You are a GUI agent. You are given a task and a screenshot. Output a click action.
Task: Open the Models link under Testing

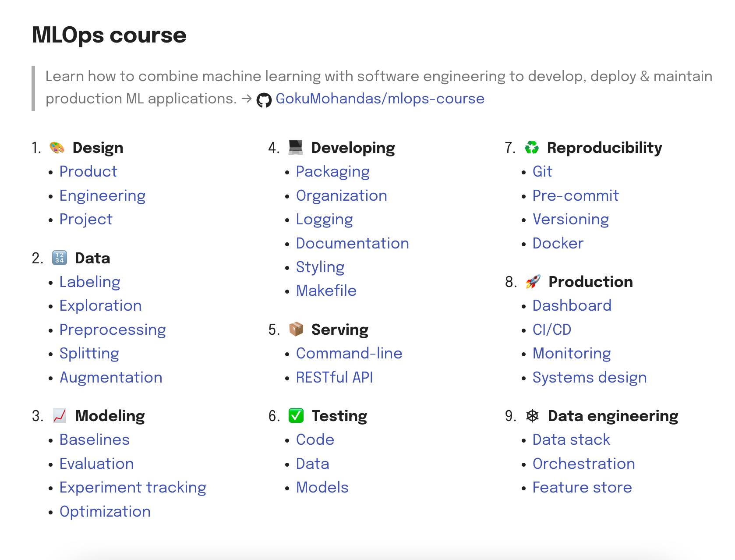click(x=322, y=487)
